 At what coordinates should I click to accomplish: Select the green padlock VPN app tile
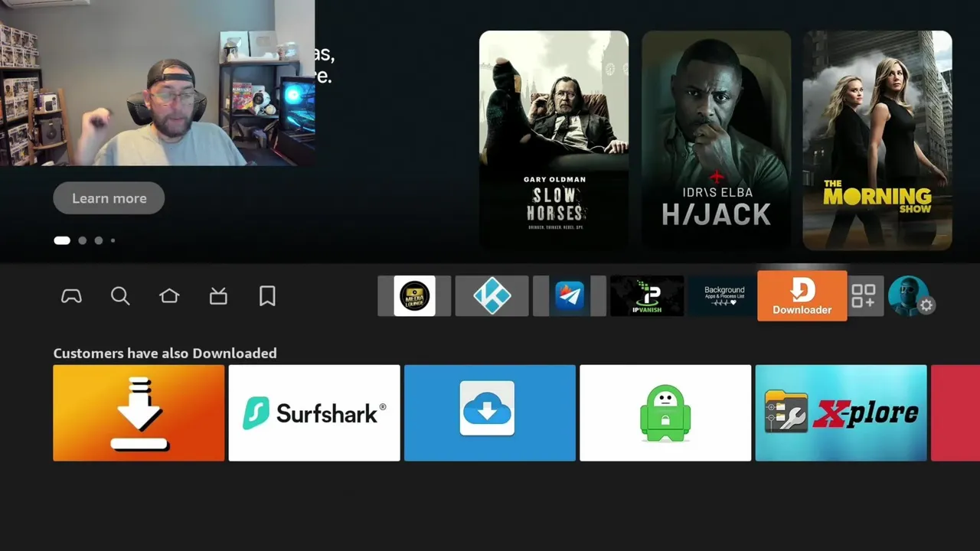point(665,413)
